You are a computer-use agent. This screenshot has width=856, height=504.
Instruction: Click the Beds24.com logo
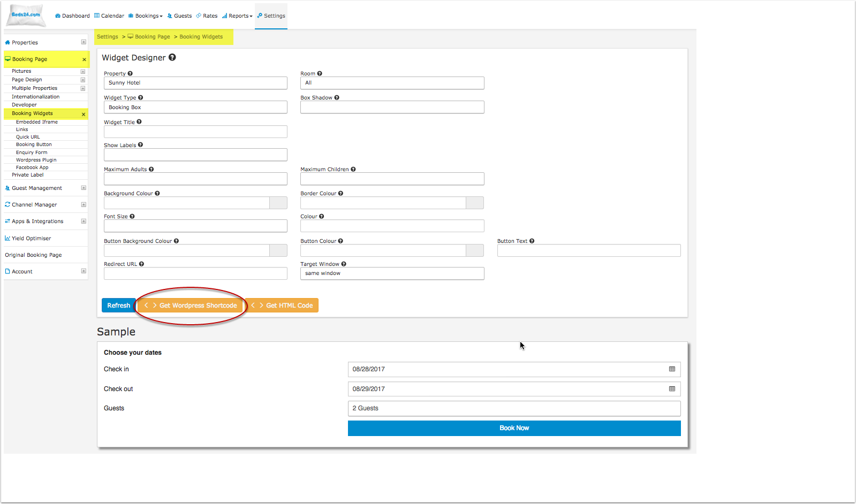26,15
